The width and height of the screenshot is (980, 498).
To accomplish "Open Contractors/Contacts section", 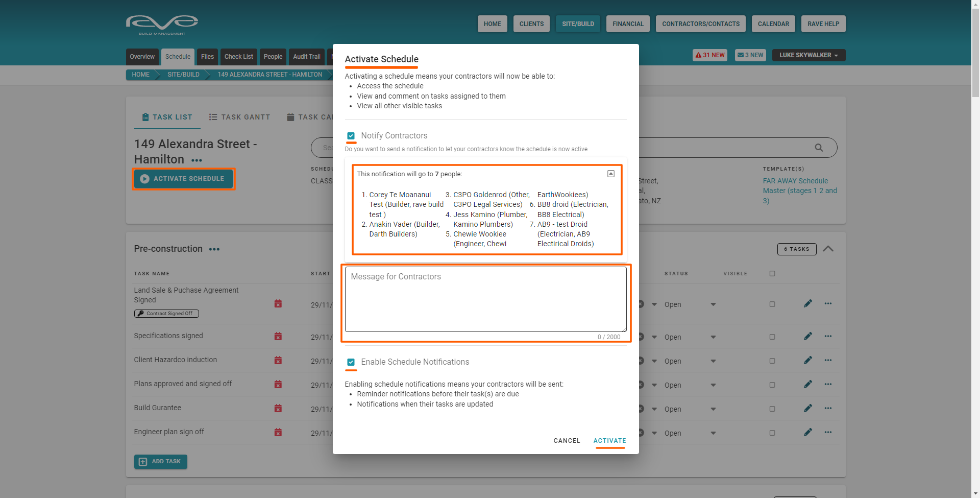I will [x=701, y=24].
